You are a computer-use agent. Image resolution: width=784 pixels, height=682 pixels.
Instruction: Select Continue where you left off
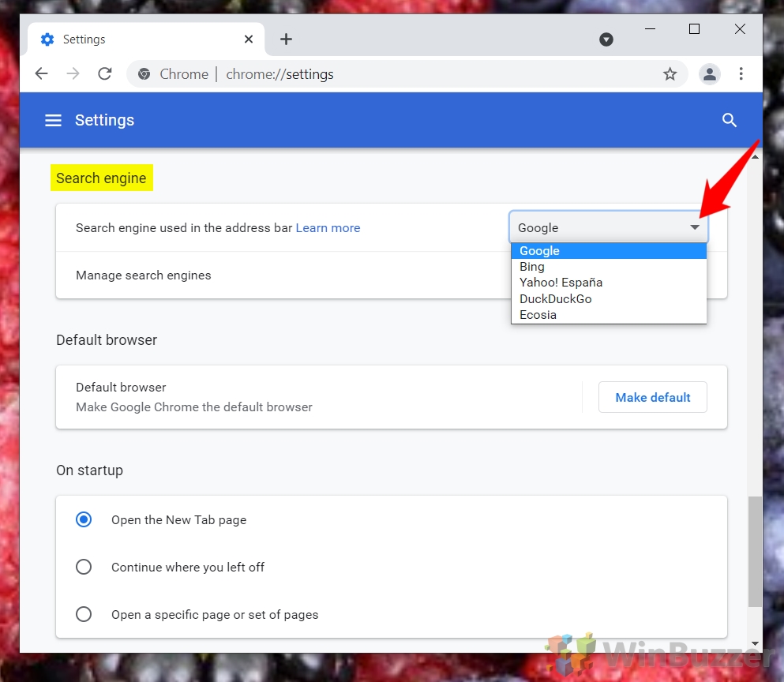tap(84, 567)
